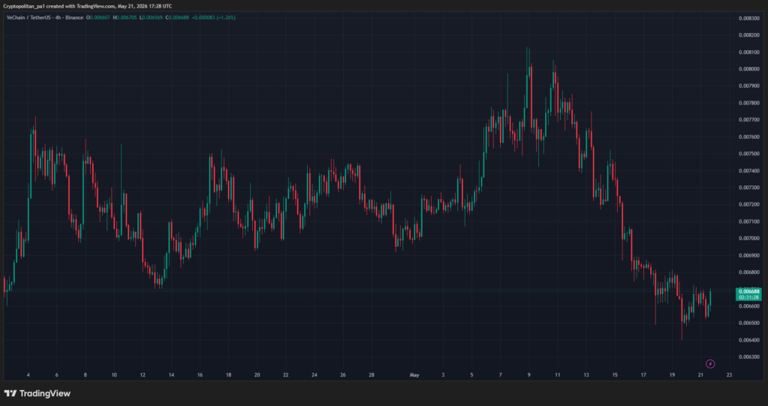Screen dimensions: 768x406
Task: Click the candle countdown 02:31:28
Action: [749, 297]
